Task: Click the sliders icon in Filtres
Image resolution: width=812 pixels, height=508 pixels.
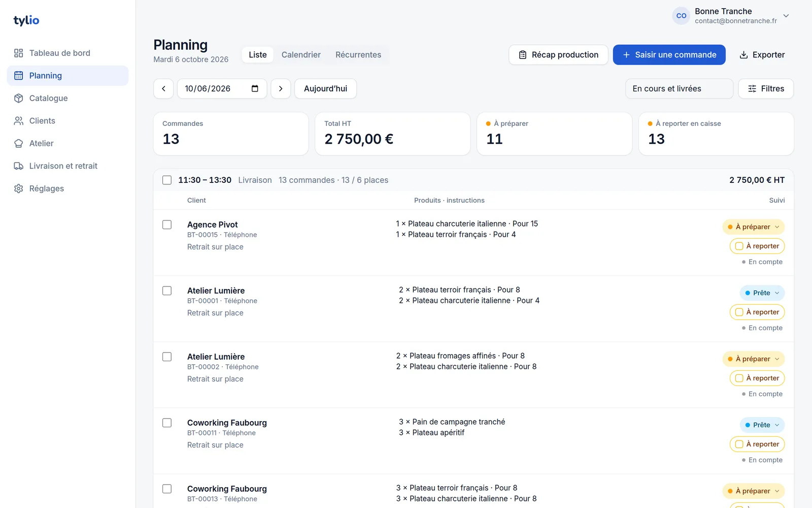Action: point(752,88)
